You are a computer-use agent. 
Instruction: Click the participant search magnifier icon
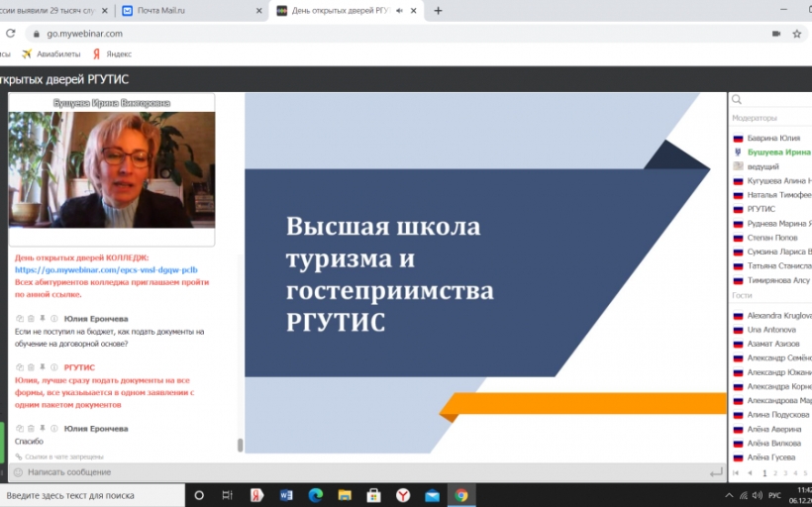[737, 99]
